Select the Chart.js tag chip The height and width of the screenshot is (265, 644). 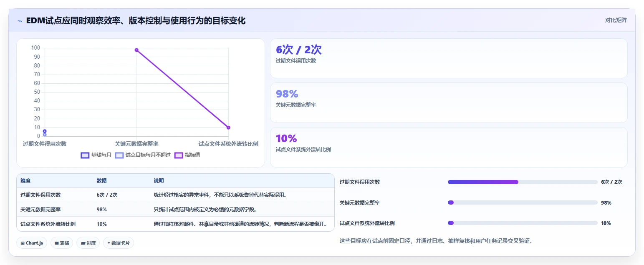click(x=32, y=243)
